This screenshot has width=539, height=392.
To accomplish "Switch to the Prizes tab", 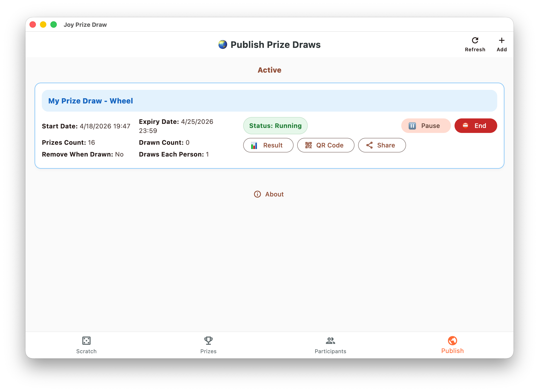I will pyautogui.click(x=208, y=345).
